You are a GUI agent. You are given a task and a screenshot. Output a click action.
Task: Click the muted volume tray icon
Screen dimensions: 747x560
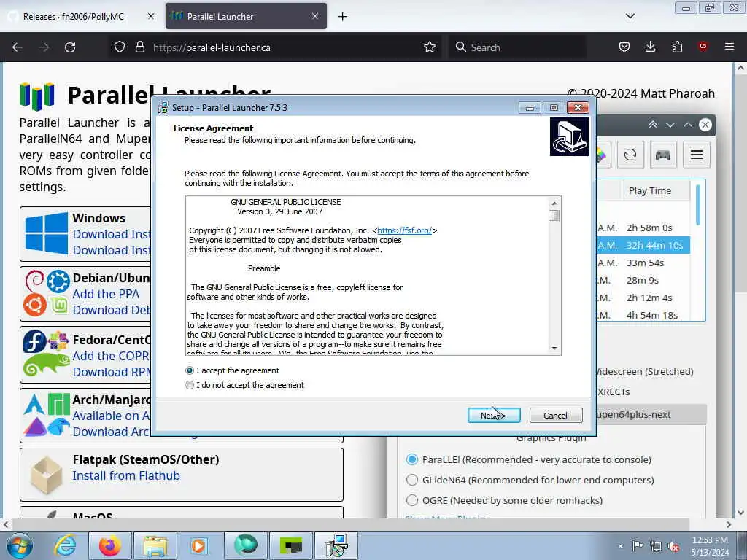[673, 547]
